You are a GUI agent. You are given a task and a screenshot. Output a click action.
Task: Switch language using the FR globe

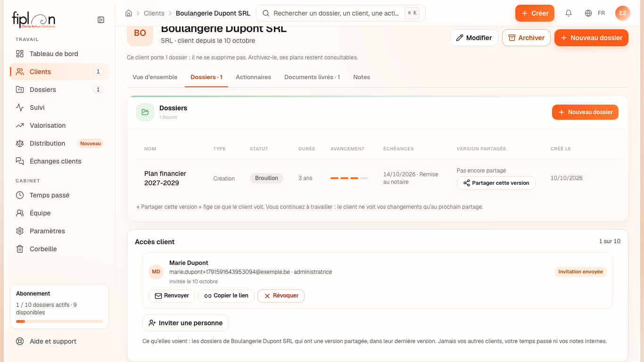(x=595, y=13)
